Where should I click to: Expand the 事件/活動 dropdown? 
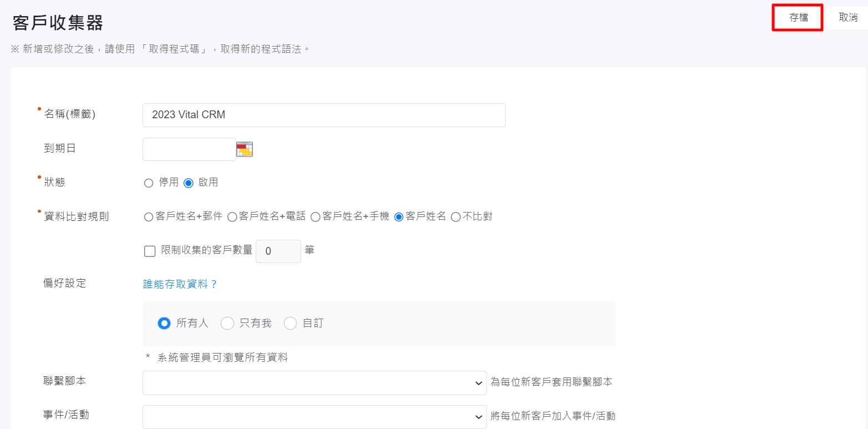coord(314,417)
